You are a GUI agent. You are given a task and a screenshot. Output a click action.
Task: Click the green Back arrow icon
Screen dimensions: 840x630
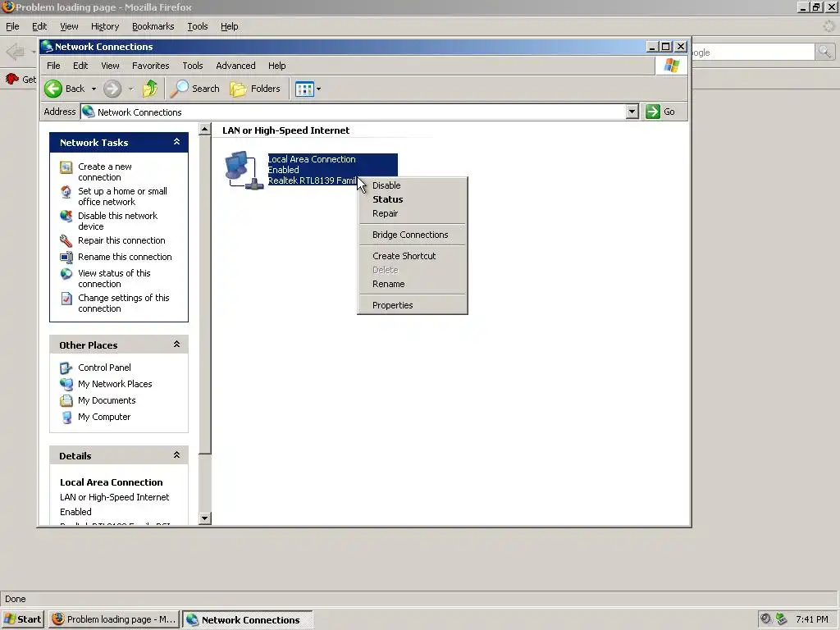(x=53, y=89)
